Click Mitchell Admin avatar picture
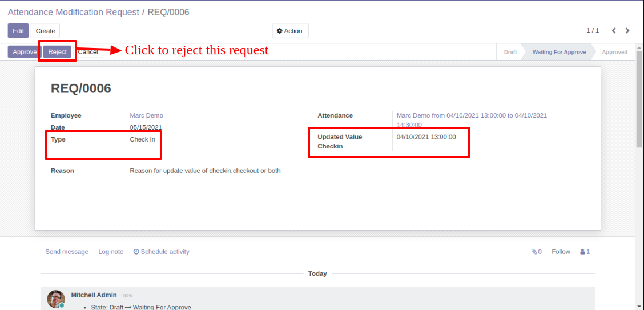 click(x=55, y=299)
